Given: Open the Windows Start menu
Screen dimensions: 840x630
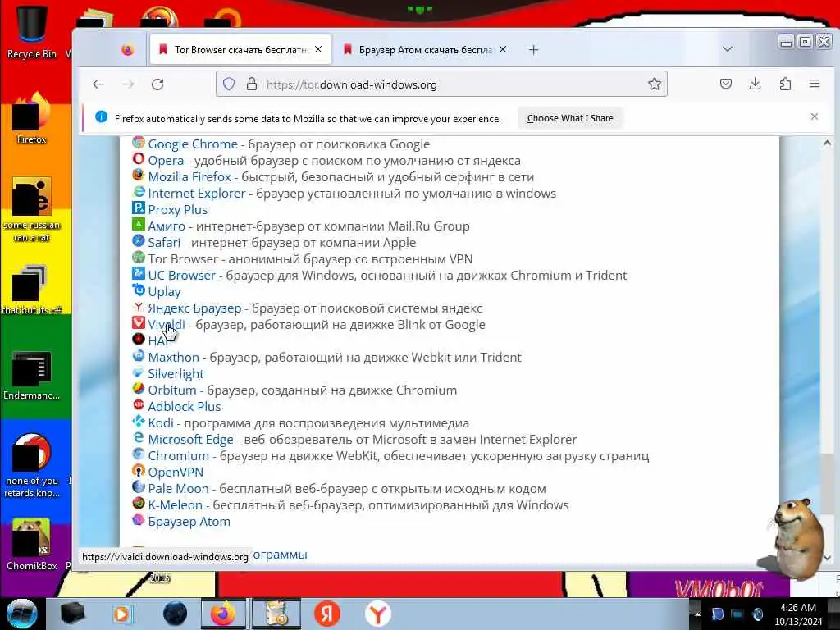Looking at the screenshot, I should coord(22,614).
